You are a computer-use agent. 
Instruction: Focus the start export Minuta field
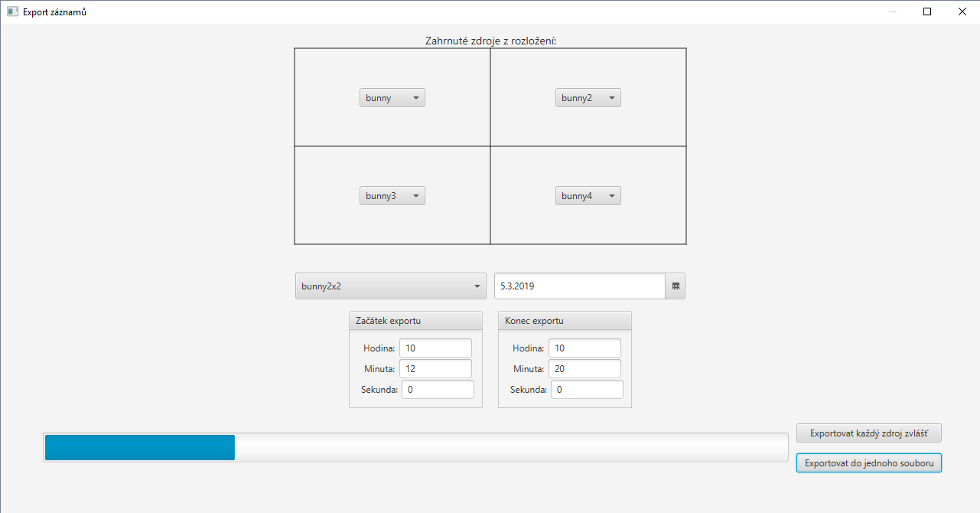coord(435,369)
